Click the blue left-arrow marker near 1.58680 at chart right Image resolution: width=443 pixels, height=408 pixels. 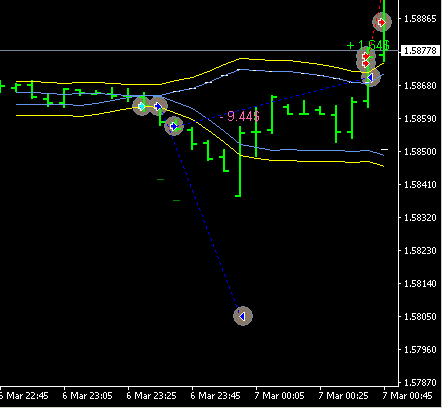370,78
